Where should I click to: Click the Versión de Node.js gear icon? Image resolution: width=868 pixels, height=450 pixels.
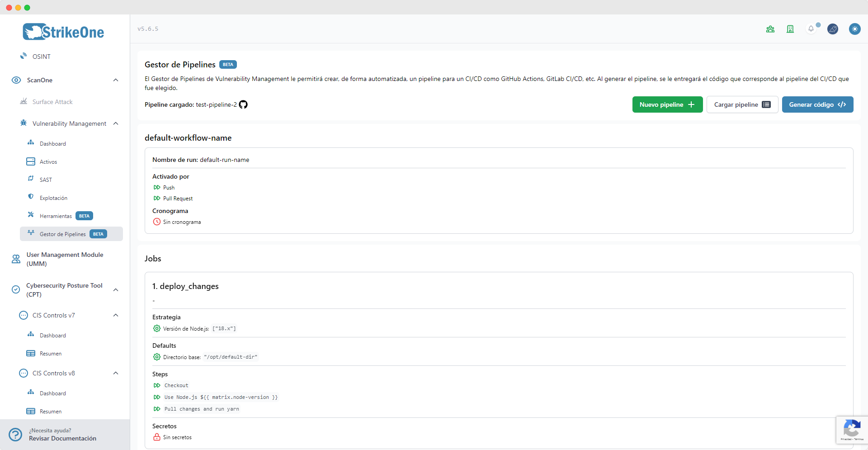[157, 328]
